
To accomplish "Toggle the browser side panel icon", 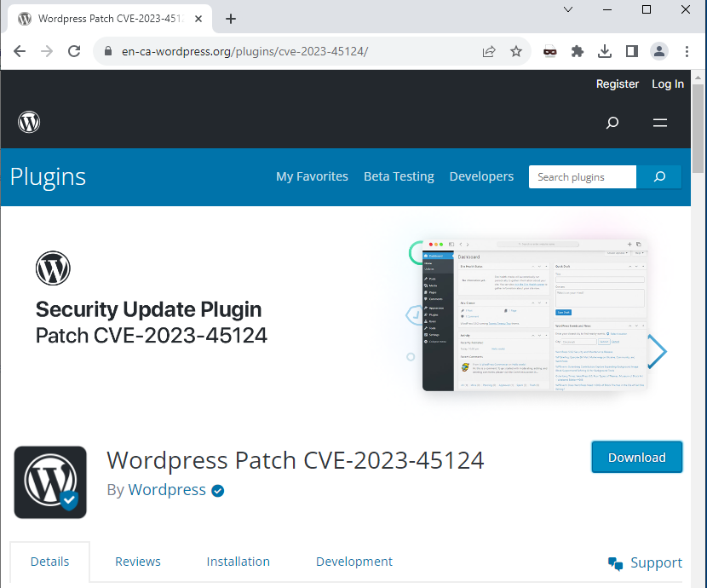I will (632, 51).
